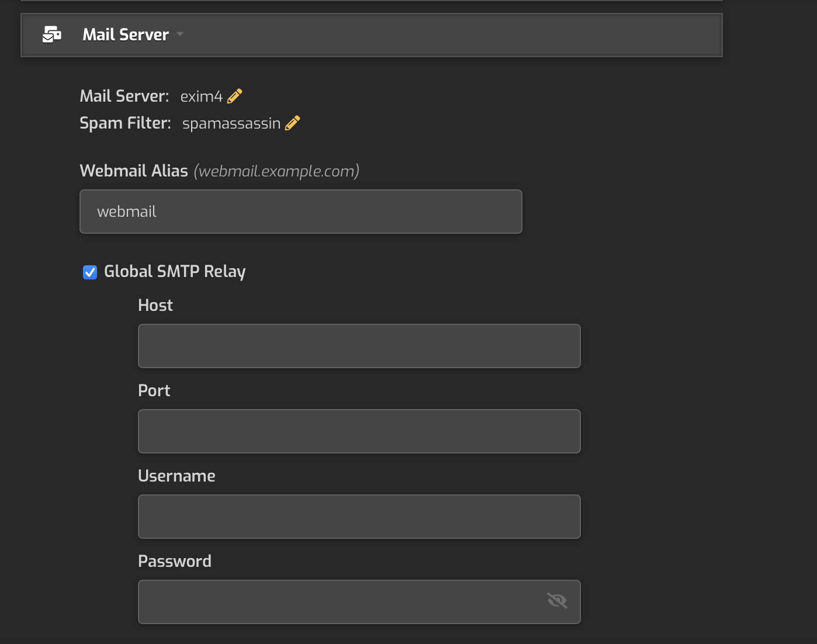The image size is (817, 644).
Task: Click the spamassassin spam filter value
Action: [x=231, y=124]
